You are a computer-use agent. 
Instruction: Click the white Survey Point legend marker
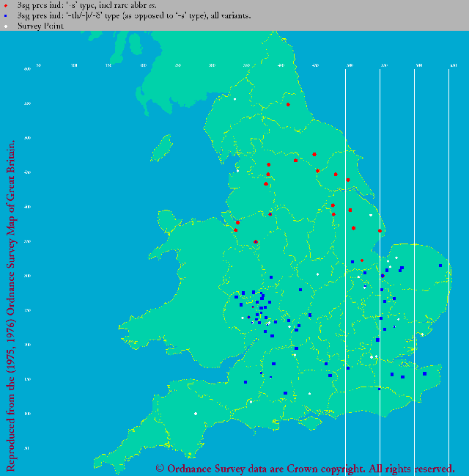[x=6, y=26]
